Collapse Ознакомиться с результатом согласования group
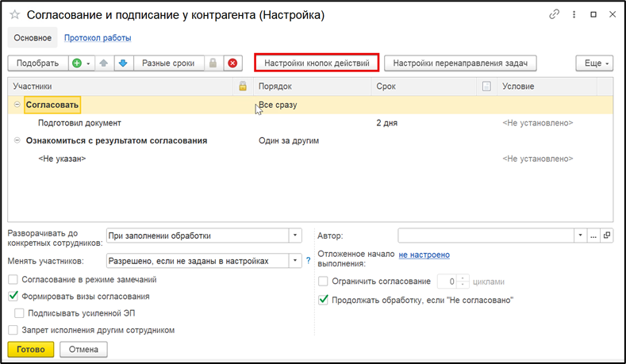The image size is (626, 364). (x=17, y=140)
